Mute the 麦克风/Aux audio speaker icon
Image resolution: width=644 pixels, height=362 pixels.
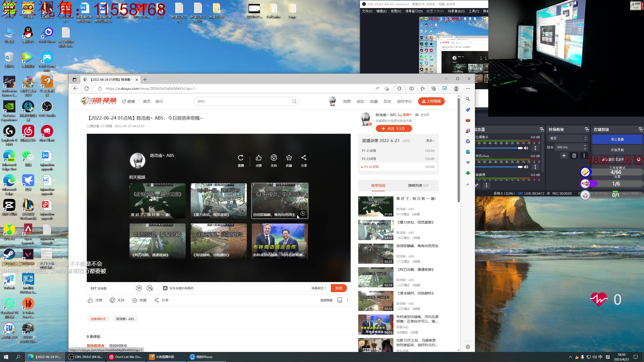(x=526, y=167)
